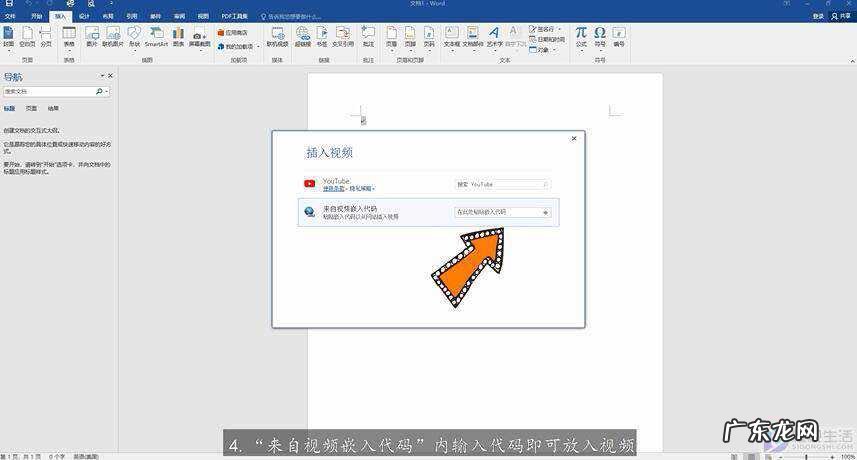Click the Sign in (登录) button

point(818,16)
